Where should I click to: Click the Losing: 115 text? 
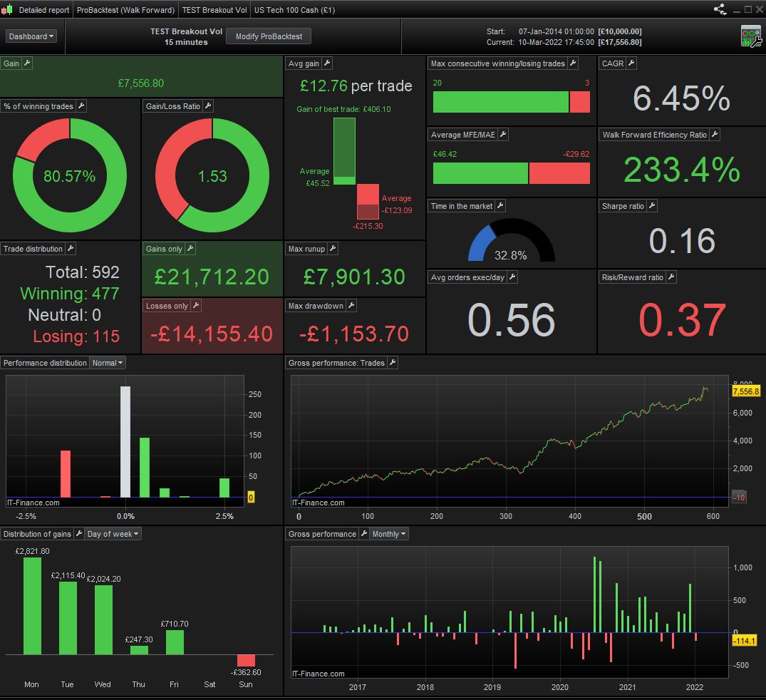[76, 336]
